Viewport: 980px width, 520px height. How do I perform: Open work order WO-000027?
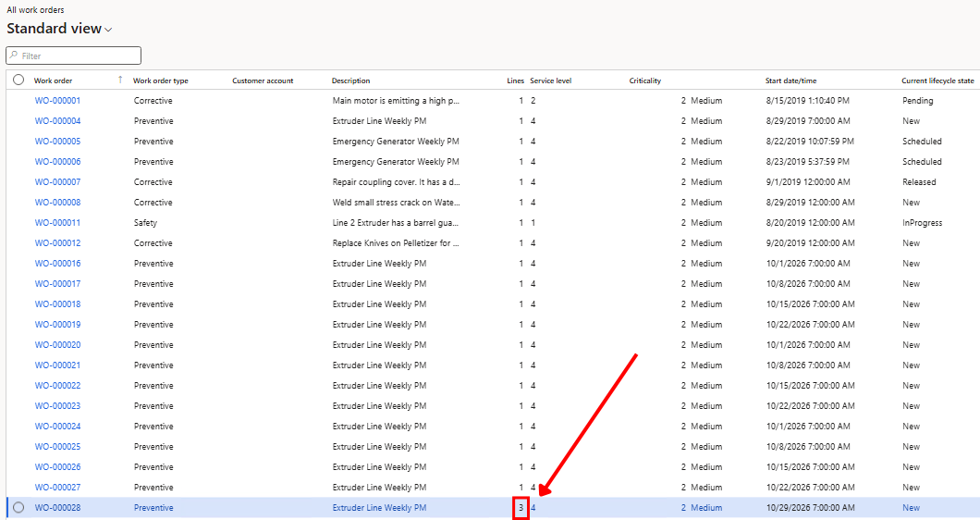57,487
